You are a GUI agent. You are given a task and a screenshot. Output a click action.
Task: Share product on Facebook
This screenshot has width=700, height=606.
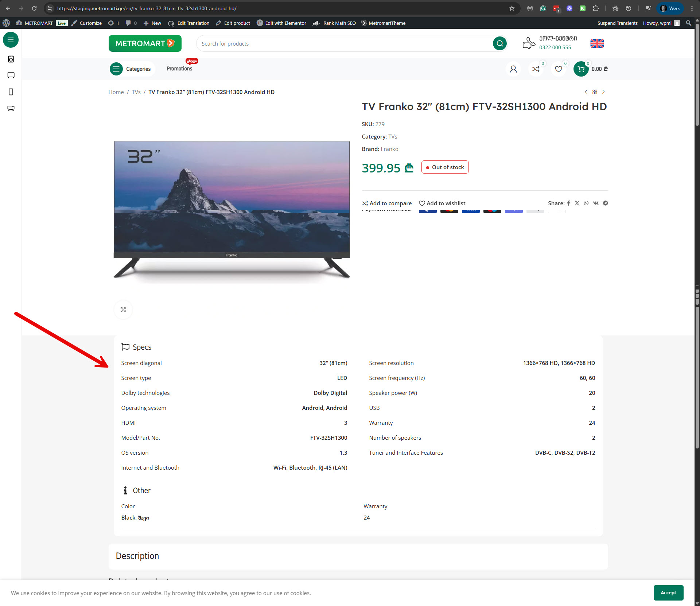pos(568,203)
